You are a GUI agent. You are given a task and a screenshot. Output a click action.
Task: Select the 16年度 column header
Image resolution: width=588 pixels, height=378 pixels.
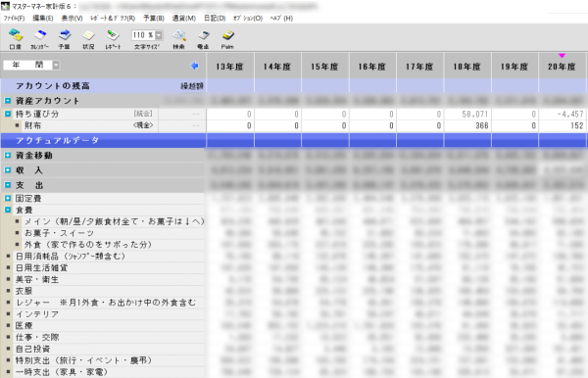click(x=372, y=67)
